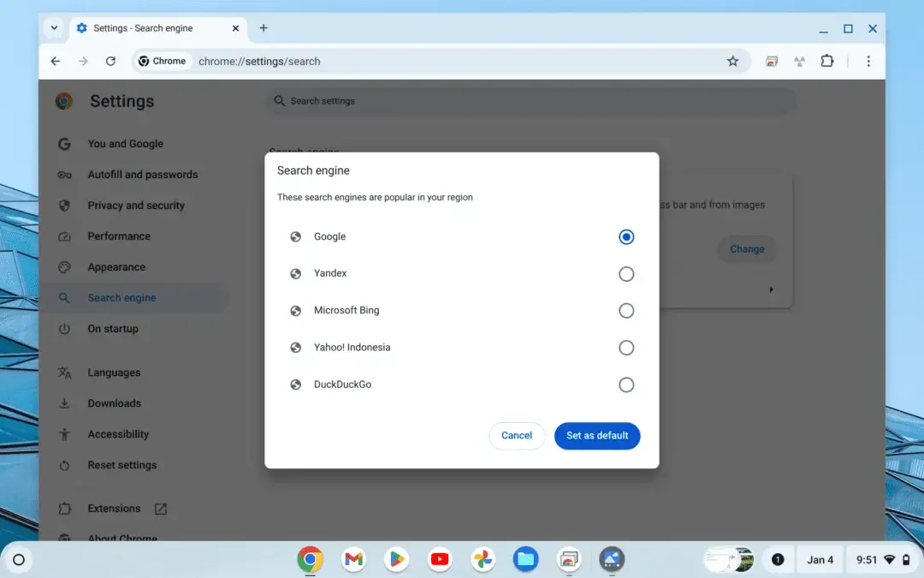This screenshot has width=924, height=578.
Task: Click the Yandex globe icon
Action: 296,274
